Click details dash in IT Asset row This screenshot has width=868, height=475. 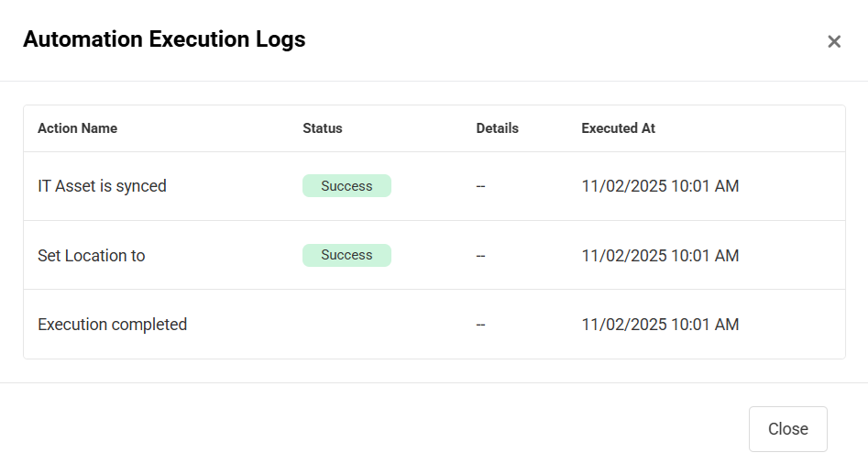click(x=480, y=186)
